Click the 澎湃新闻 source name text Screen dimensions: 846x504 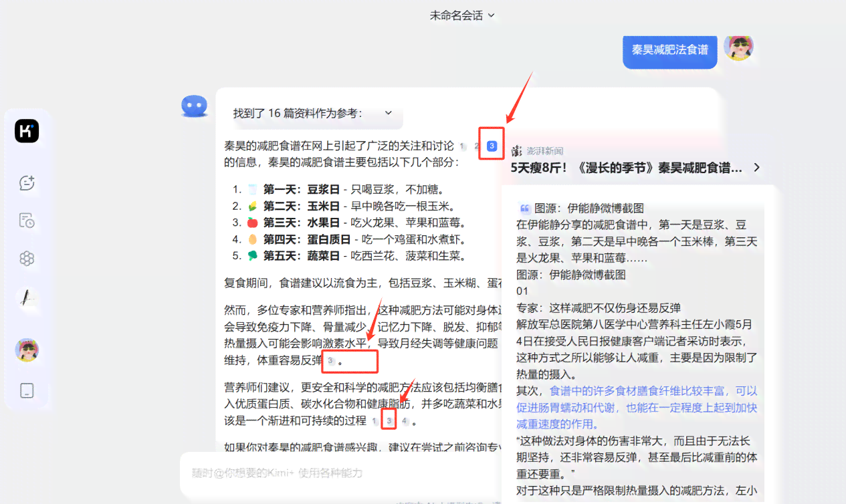point(544,151)
